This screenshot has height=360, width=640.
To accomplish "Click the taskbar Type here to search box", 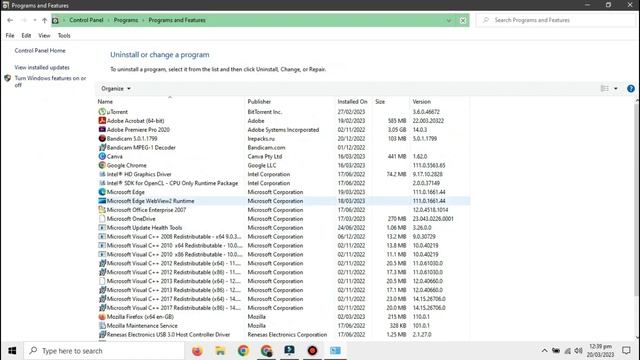I will tap(104, 351).
